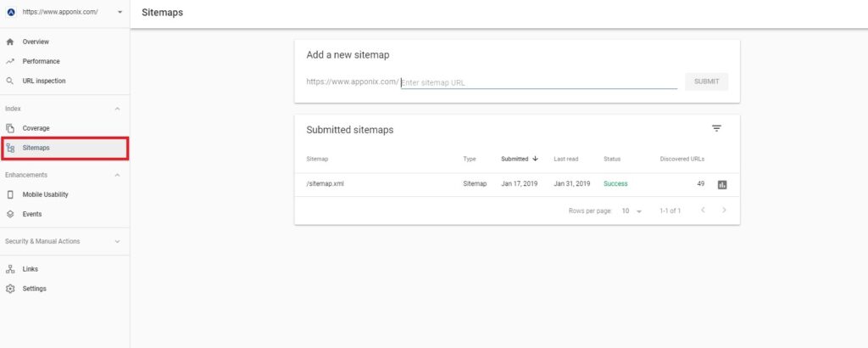Click the Overview home icon

[x=10, y=42]
